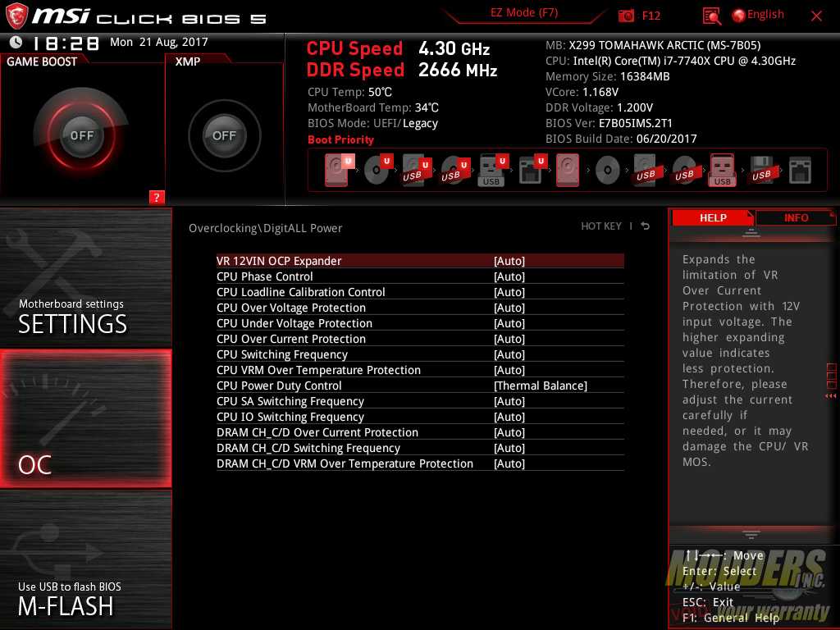Image resolution: width=840 pixels, height=630 pixels.
Task: Open the OC overclocking section
Action: point(85,419)
